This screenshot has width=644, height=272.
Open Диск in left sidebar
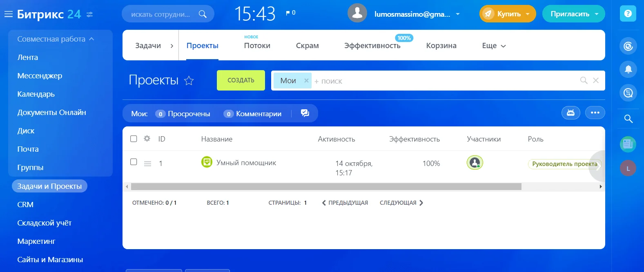point(26,131)
